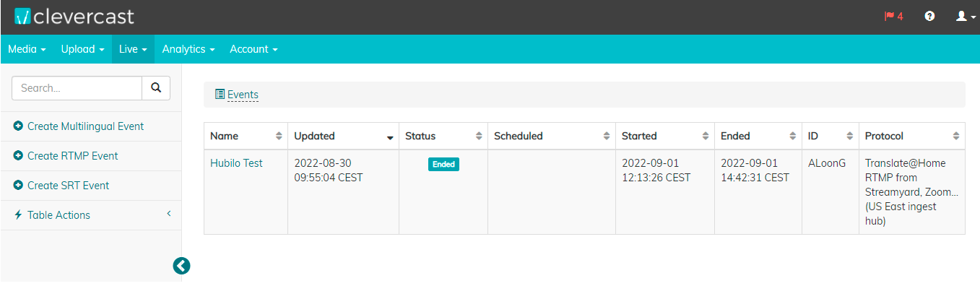Click the Events breadcrumb link
Viewport: 980px width, 286px height.
(x=243, y=95)
